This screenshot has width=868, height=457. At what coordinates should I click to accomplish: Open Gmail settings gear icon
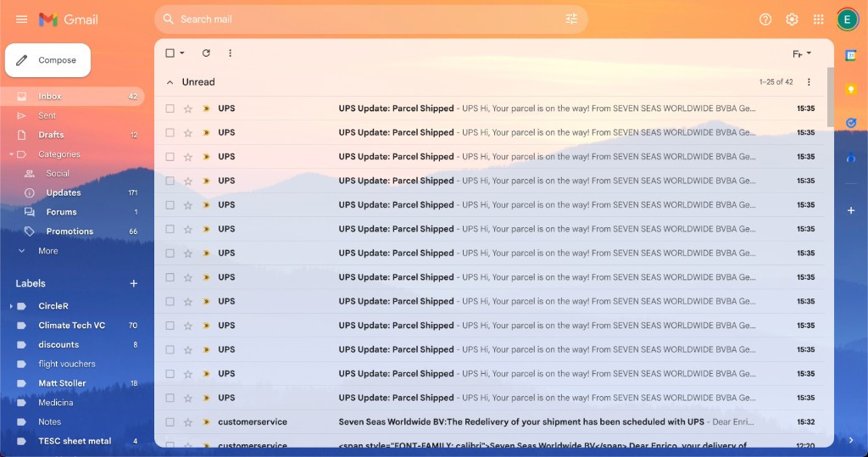coord(792,20)
